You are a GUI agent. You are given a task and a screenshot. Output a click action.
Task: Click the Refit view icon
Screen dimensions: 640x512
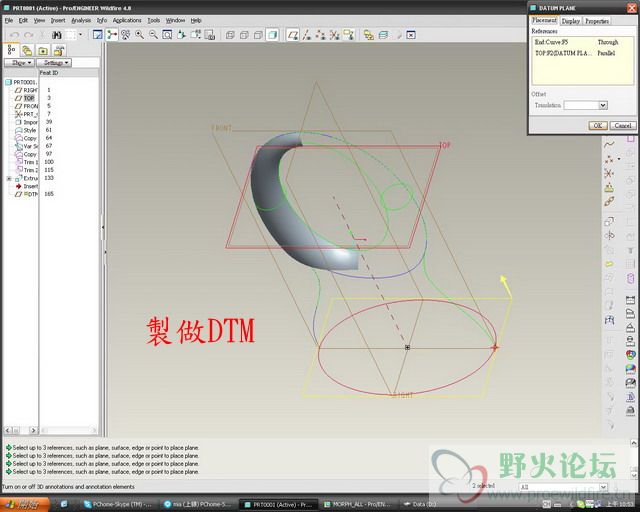click(167, 35)
